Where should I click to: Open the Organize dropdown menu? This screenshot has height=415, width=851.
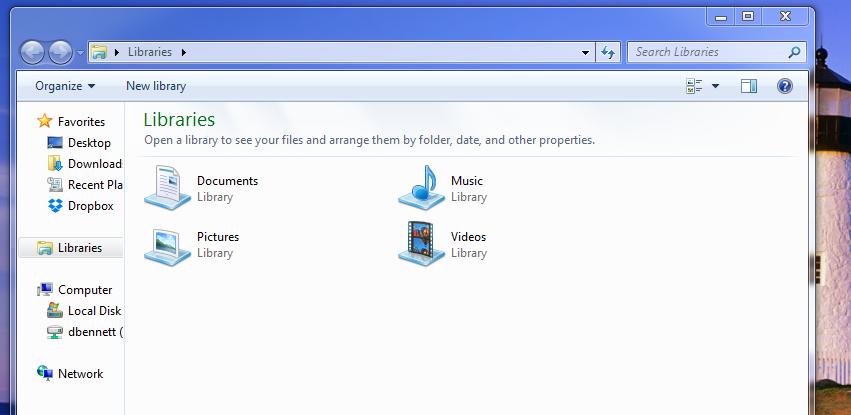65,87
